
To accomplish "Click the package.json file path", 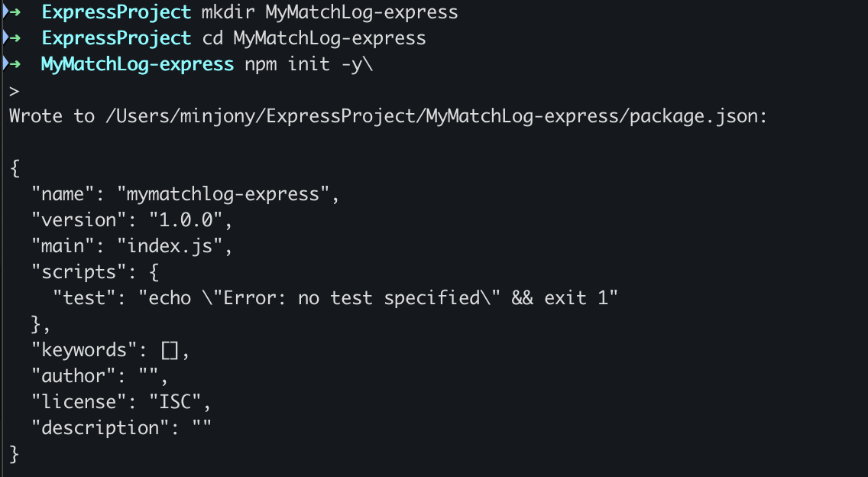I will pos(436,116).
